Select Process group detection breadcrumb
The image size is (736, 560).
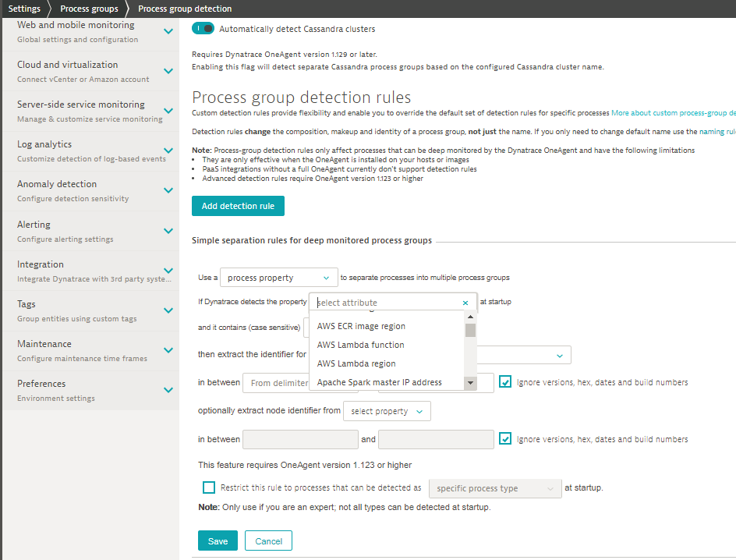point(185,9)
